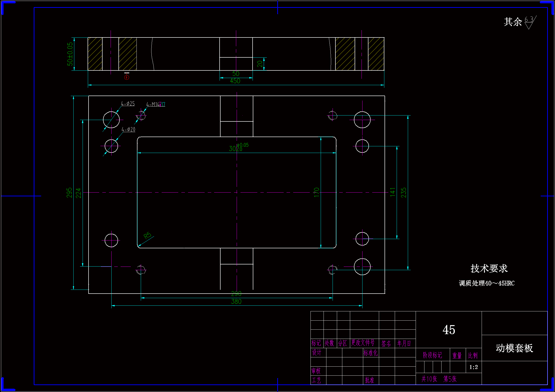Select the 共10张 第5张 sheet text
This screenshot has width=555, height=392.
click(x=439, y=379)
